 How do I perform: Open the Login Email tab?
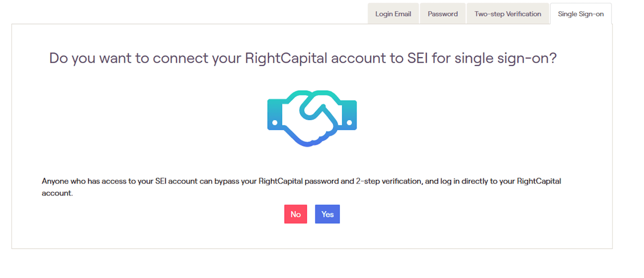pyautogui.click(x=393, y=14)
